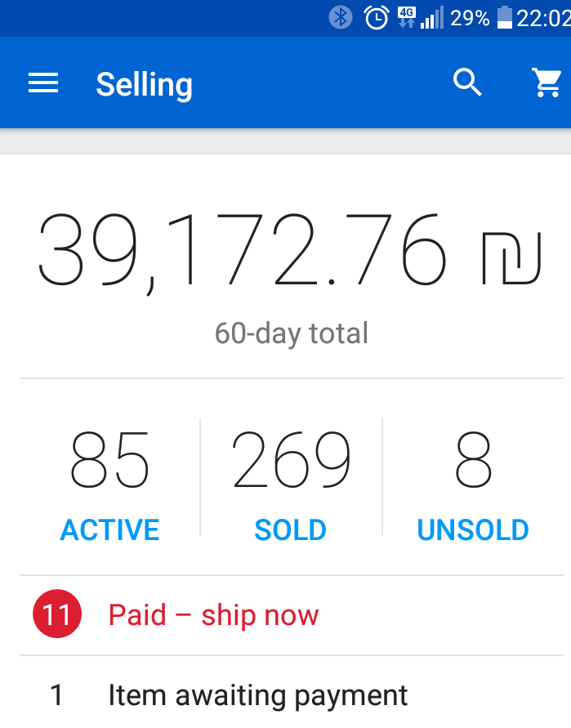Open the shopping cart
This screenshot has height=728, width=571.
(x=546, y=83)
